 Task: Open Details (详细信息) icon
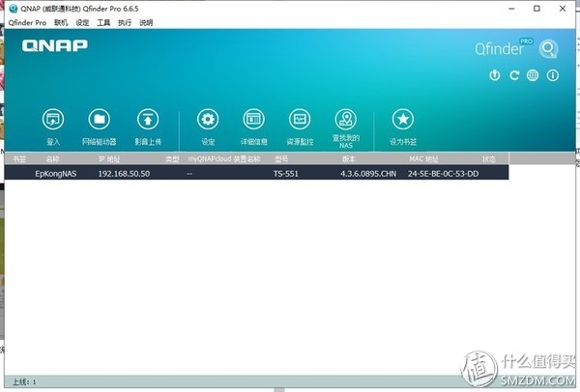pyautogui.click(x=253, y=120)
